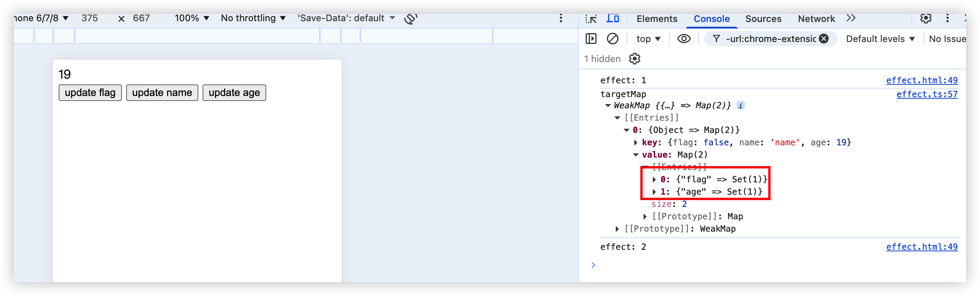Click the rotate device icon
The width and height of the screenshot is (980, 296).
pos(411,18)
